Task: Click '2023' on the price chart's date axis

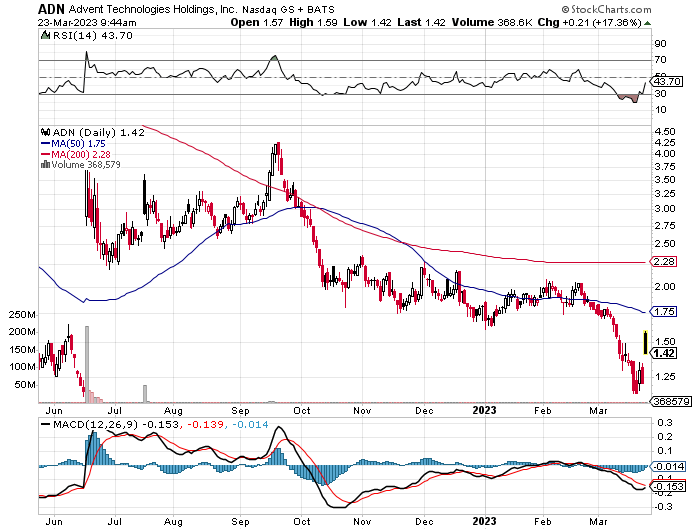Action: pyautogui.click(x=484, y=411)
